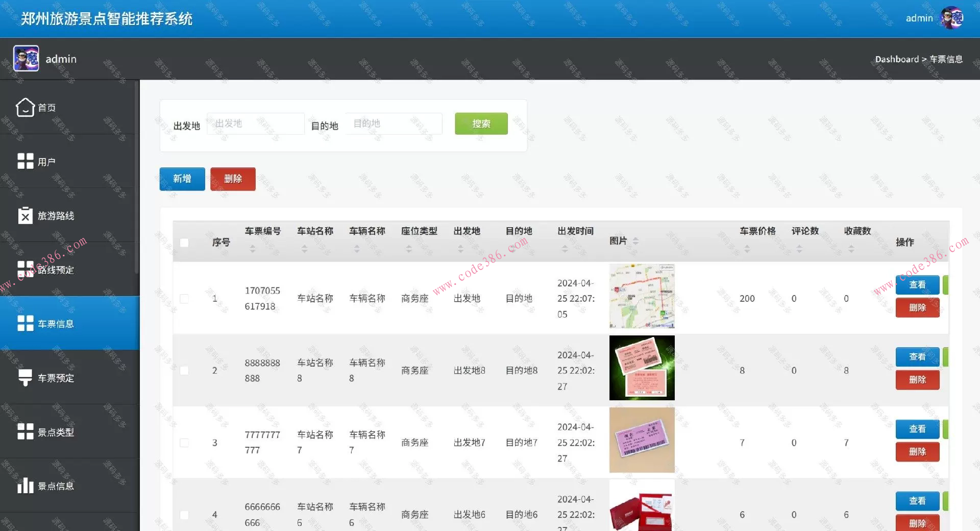Click the blue 新增 add button

tap(181, 179)
